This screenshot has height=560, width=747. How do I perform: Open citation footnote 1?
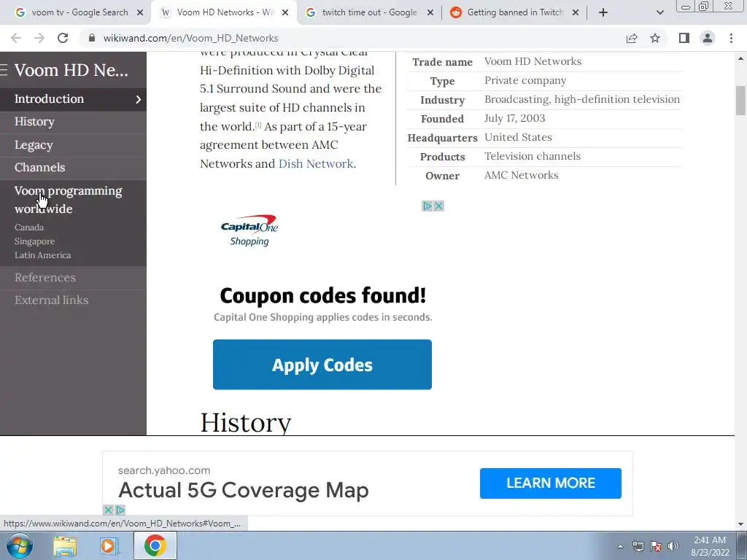coord(258,125)
